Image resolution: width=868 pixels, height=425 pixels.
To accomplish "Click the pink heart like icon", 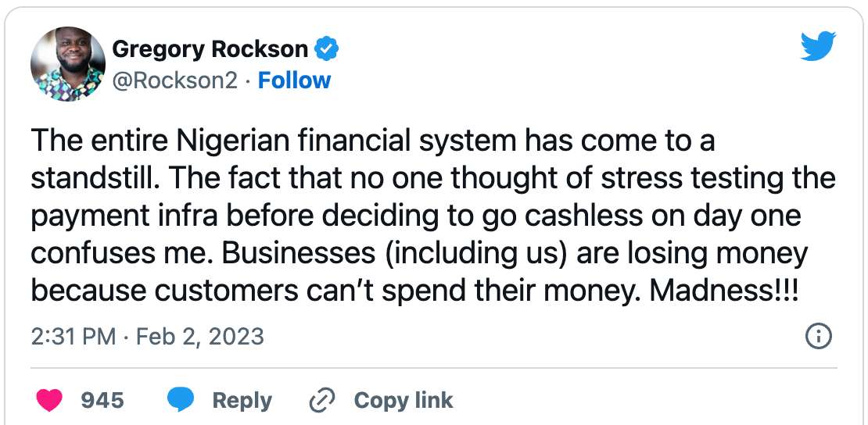I will [49, 401].
